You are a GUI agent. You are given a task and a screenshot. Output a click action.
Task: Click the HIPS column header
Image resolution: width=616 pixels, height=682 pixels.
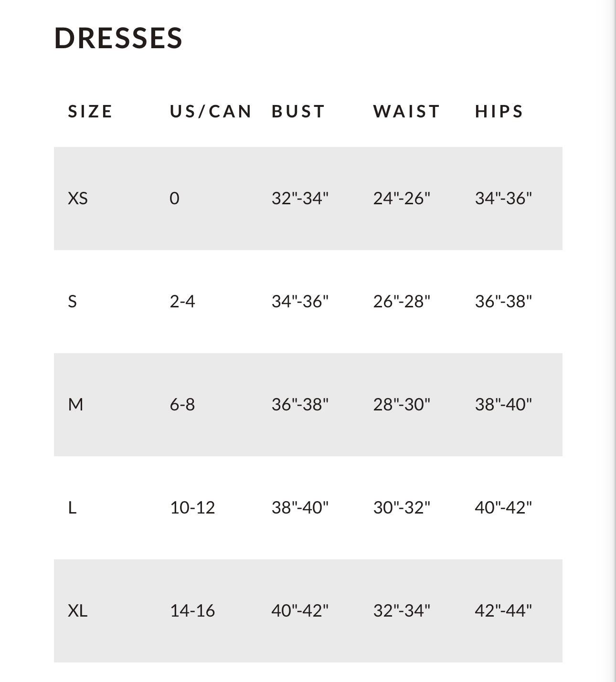(499, 111)
